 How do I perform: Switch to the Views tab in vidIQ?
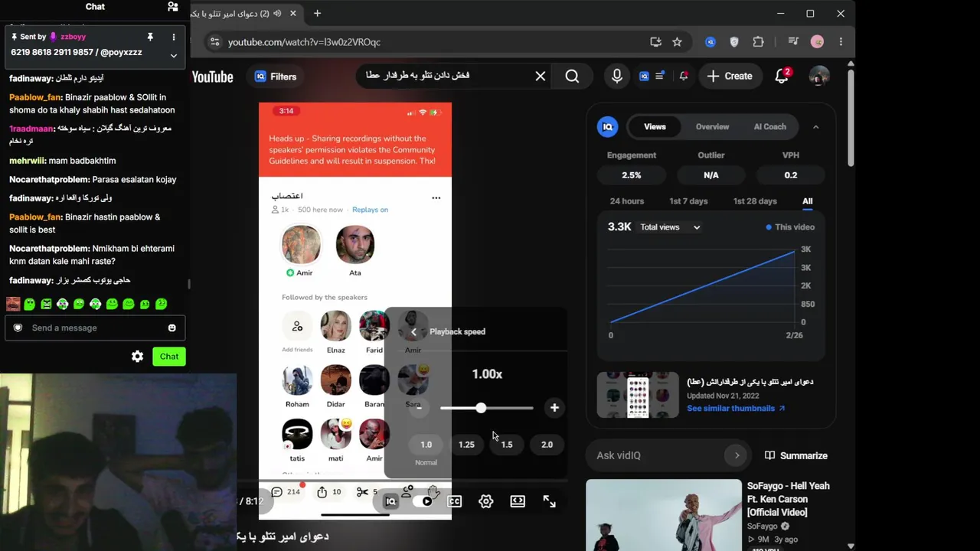pyautogui.click(x=655, y=127)
